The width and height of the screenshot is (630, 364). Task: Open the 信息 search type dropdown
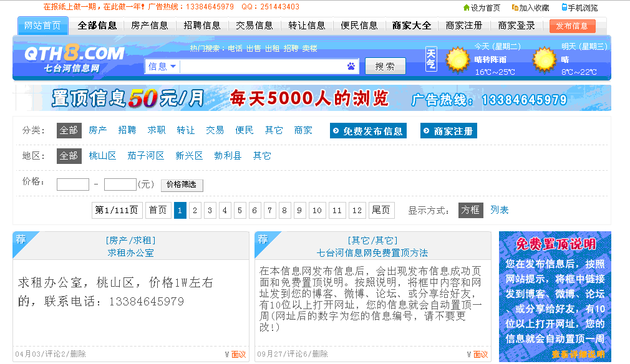[x=162, y=66]
